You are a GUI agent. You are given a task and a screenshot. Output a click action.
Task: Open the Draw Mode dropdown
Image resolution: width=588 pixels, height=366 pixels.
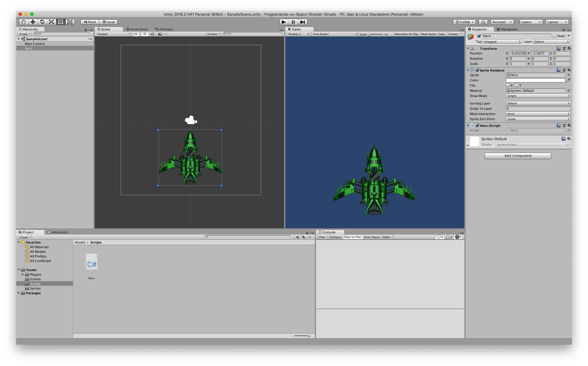point(538,96)
